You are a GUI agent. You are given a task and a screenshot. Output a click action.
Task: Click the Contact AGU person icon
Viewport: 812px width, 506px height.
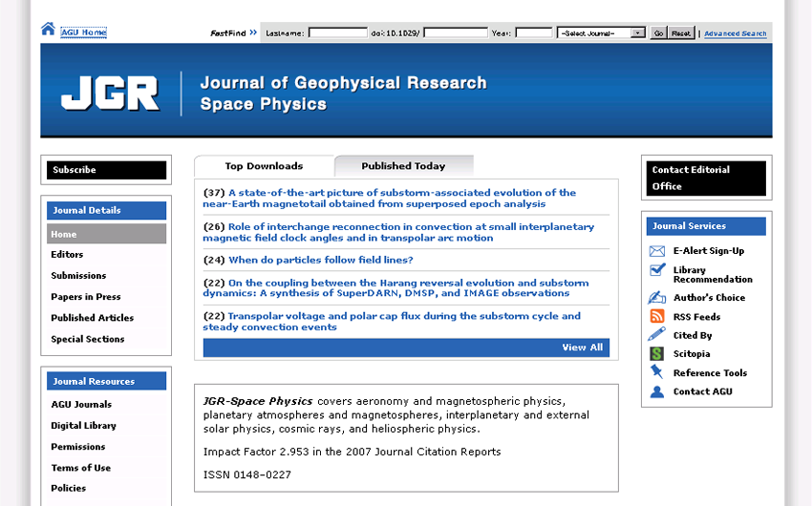pos(656,391)
